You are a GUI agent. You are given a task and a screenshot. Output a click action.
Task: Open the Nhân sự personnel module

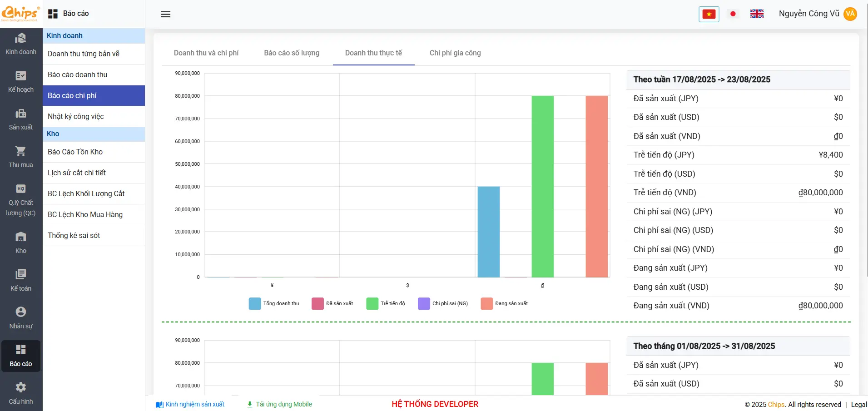pos(21,318)
